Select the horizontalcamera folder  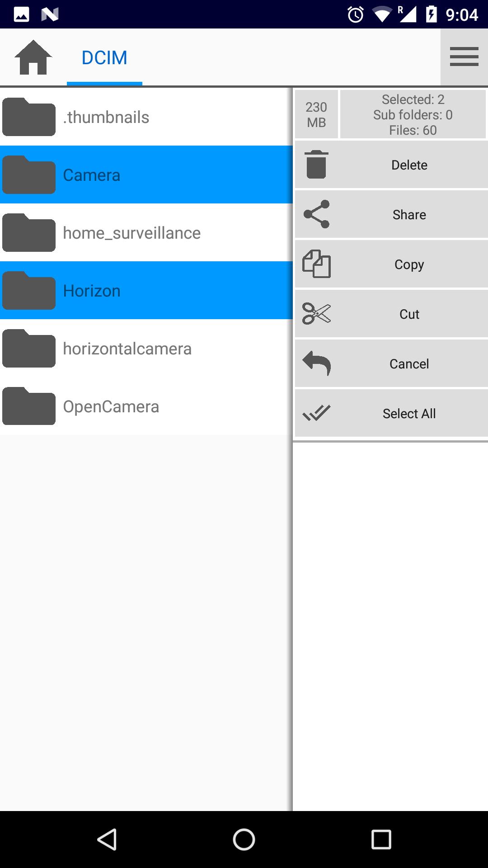click(145, 349)
